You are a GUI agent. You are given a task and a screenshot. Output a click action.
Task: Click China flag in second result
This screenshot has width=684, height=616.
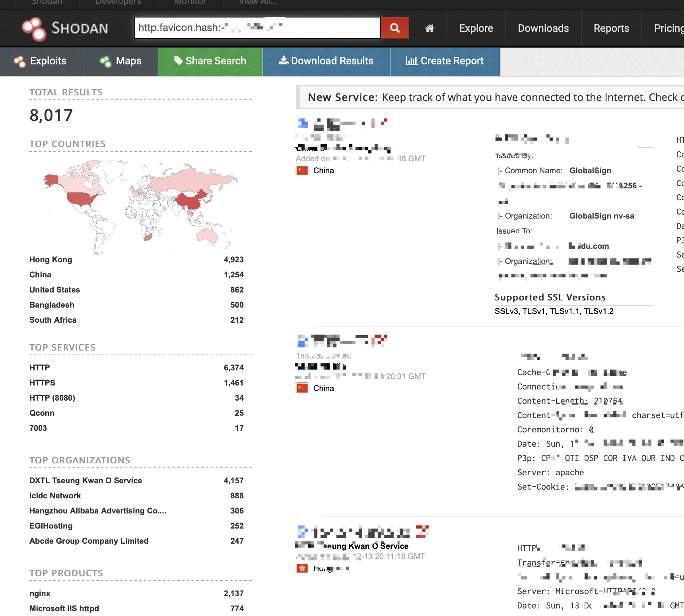(x=302, y=388)
